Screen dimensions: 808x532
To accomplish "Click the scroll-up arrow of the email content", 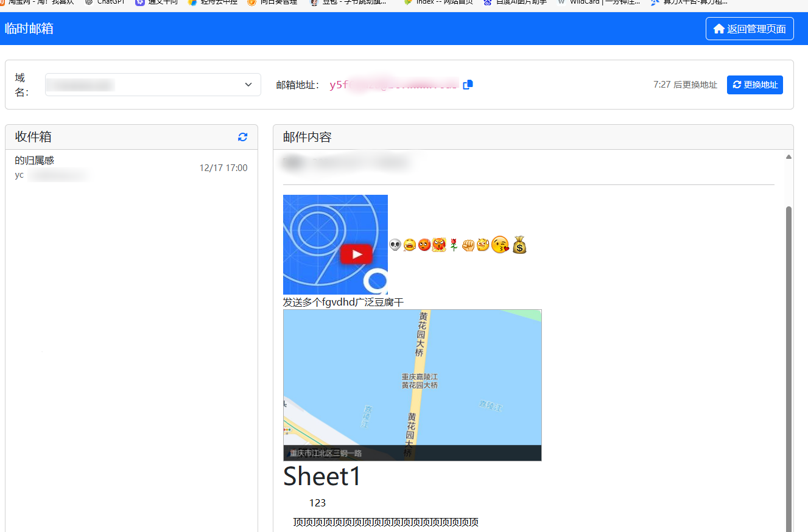I will click(789, 157).
